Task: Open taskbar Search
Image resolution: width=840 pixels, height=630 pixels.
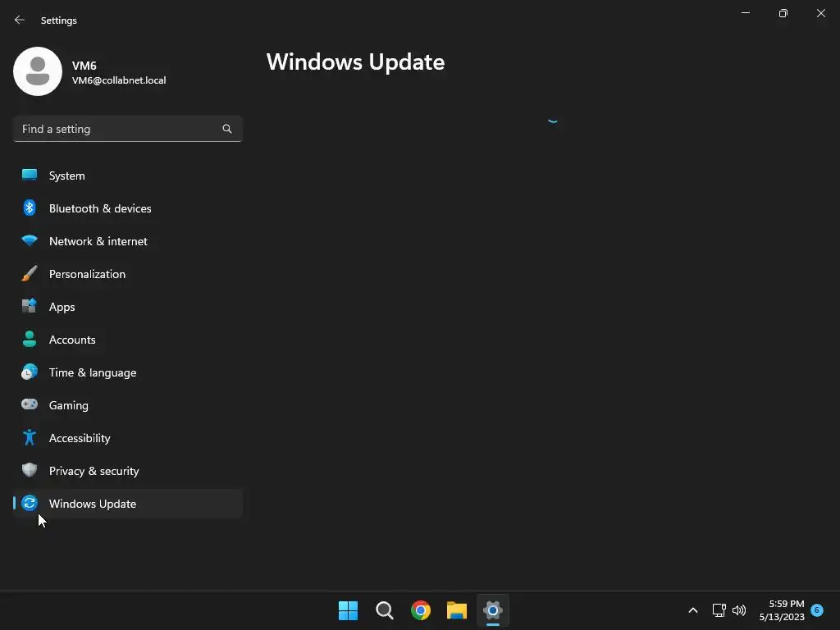Action: 385,610
